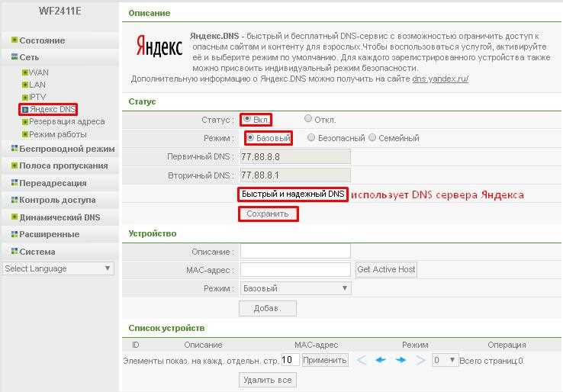
Task: Open Резервация адреса page
Action: (67, 122)
